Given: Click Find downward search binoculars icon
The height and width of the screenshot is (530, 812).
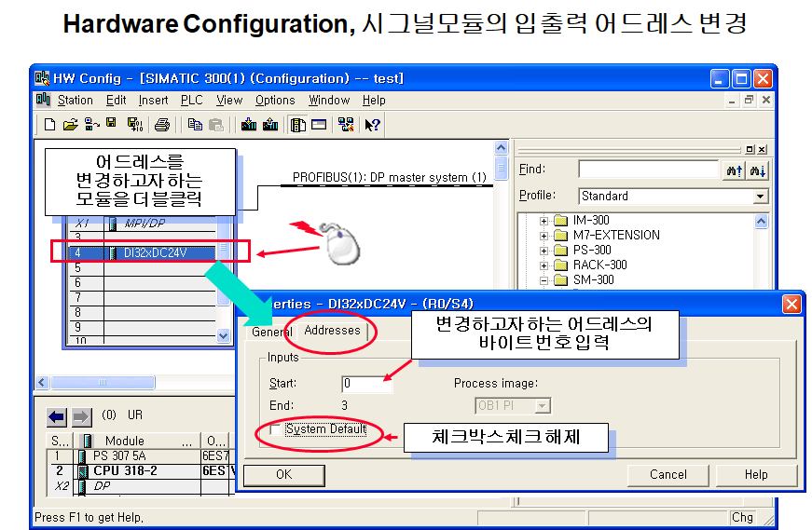Looking at the screenshot, I should click(x=758, y=170).
